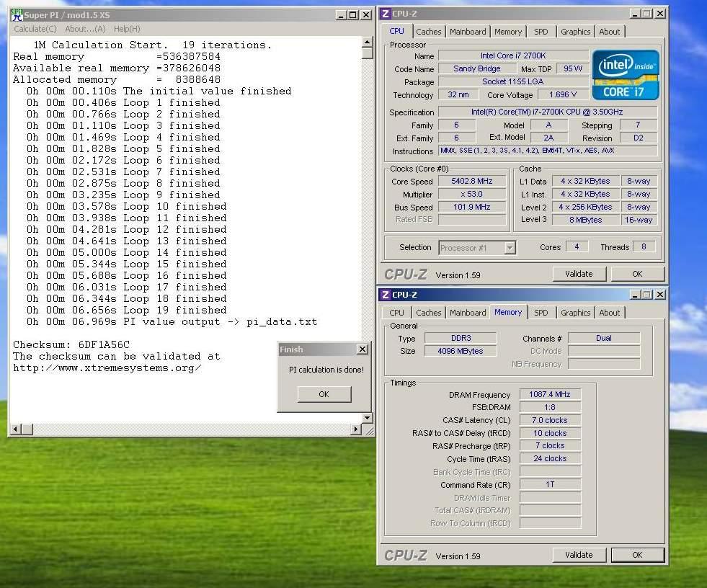Click Validate in top CPU-Z window

(x=579, y=274)
